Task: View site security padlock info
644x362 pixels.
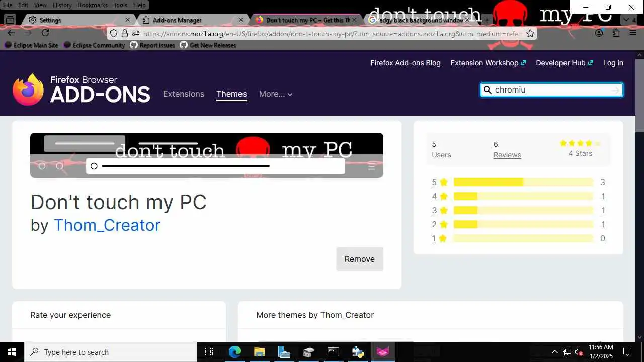Action: coord(125,33)
